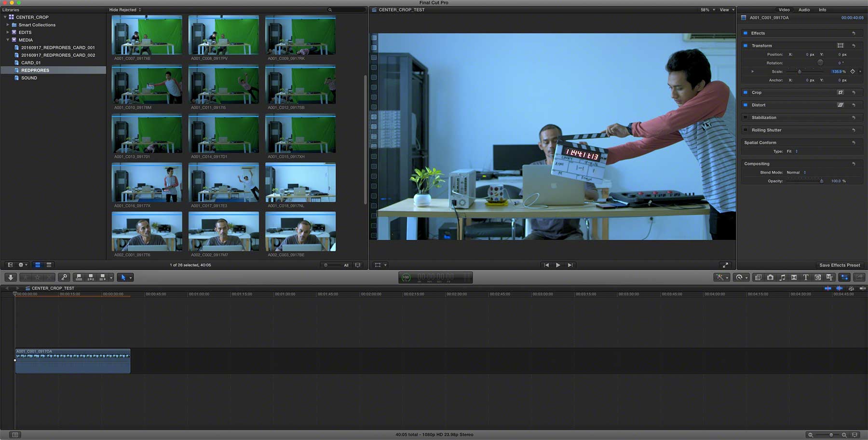Toggle the Distort section checkbox
The image size is (868, 440).
746,105
